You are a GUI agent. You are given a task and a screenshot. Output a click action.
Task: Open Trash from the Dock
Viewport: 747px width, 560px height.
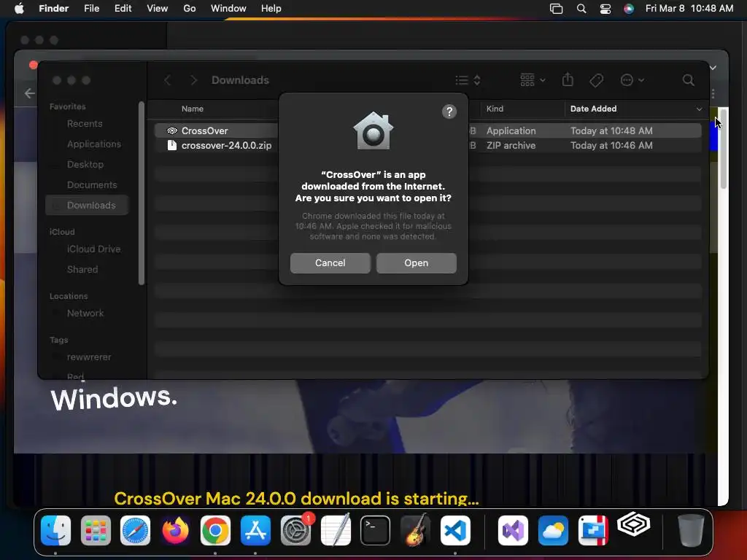[x=690, y=530]
